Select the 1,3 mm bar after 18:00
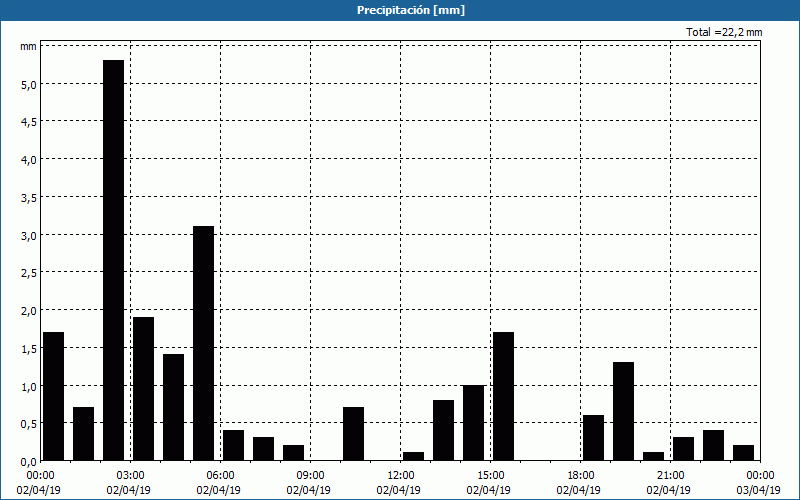800x500 pixels. (623, 411)
